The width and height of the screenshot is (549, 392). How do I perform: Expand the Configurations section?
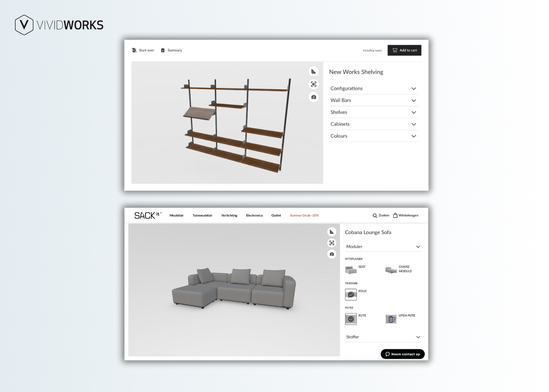[x=374, y=89]
